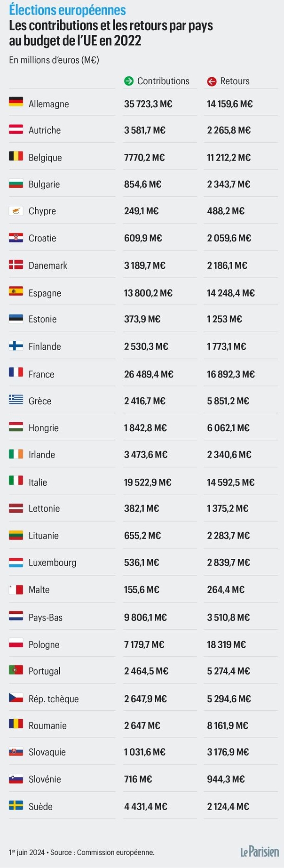Click the green Contributions arrow icon
The height and width of the screenshot is (868, 284).
(x=129, y=81)
